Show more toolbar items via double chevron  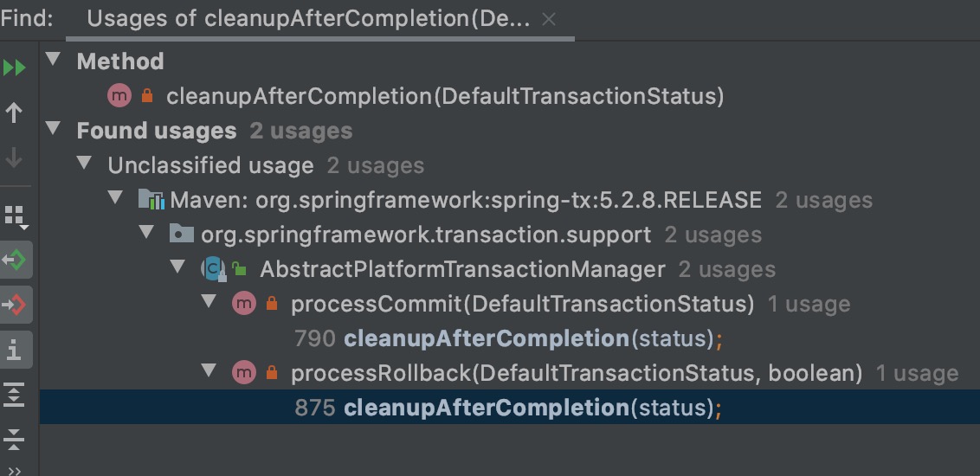(x=15, y=471)
